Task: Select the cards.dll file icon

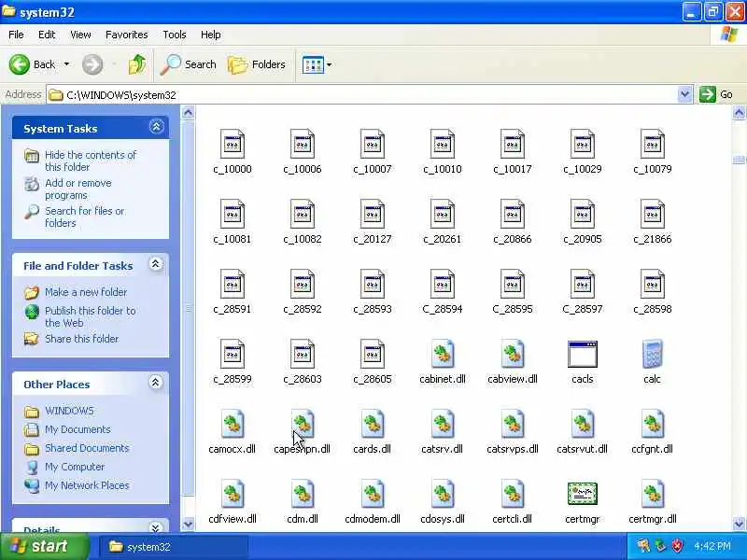Action: (373, 425)
